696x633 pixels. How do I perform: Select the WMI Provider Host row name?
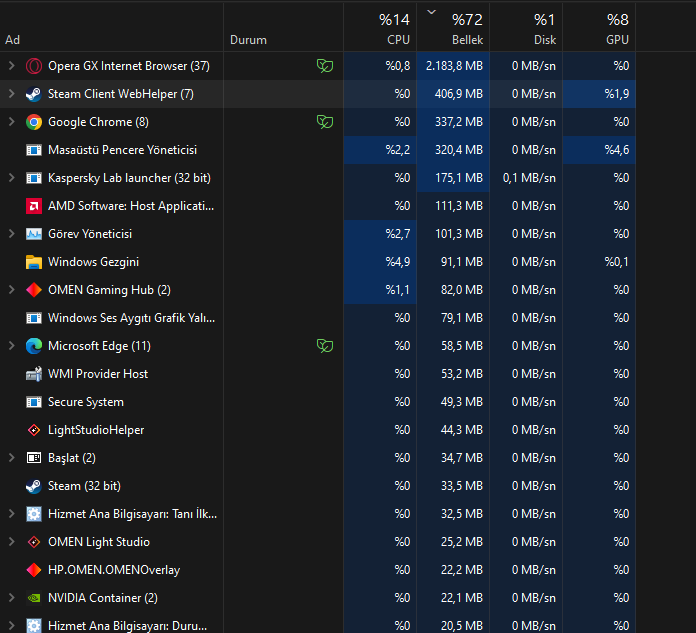98,374
